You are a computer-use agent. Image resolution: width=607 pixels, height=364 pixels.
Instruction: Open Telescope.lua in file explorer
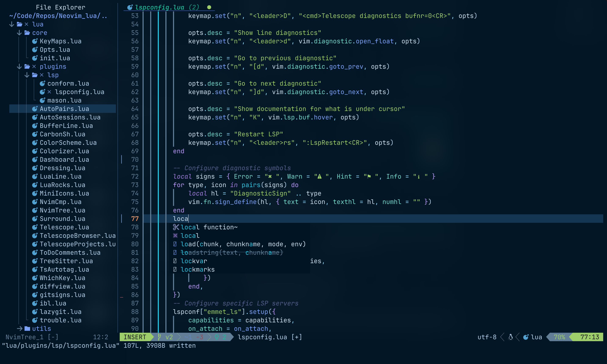pos(64,227)
